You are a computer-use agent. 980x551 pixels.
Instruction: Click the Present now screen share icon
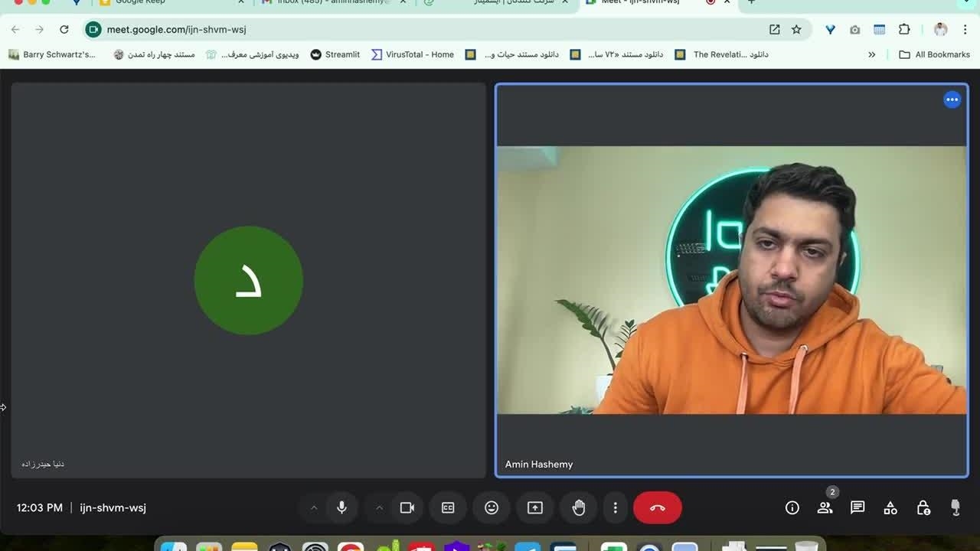pos(534,507)
